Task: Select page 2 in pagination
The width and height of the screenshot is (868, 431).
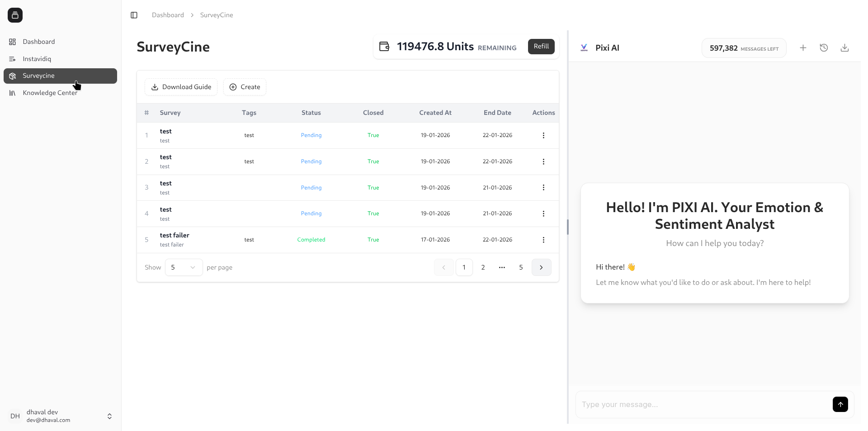Action: [483, 267]
